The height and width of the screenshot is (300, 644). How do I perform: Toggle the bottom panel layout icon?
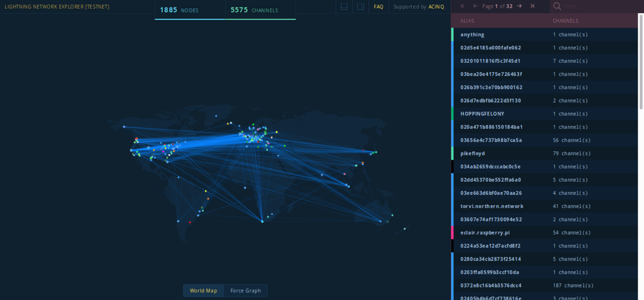pos(344,7)
